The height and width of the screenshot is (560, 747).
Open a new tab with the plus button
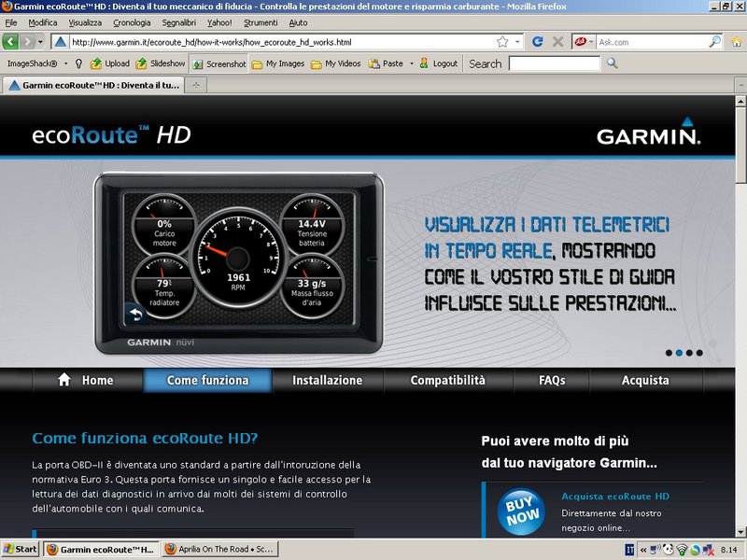(196, 85)
